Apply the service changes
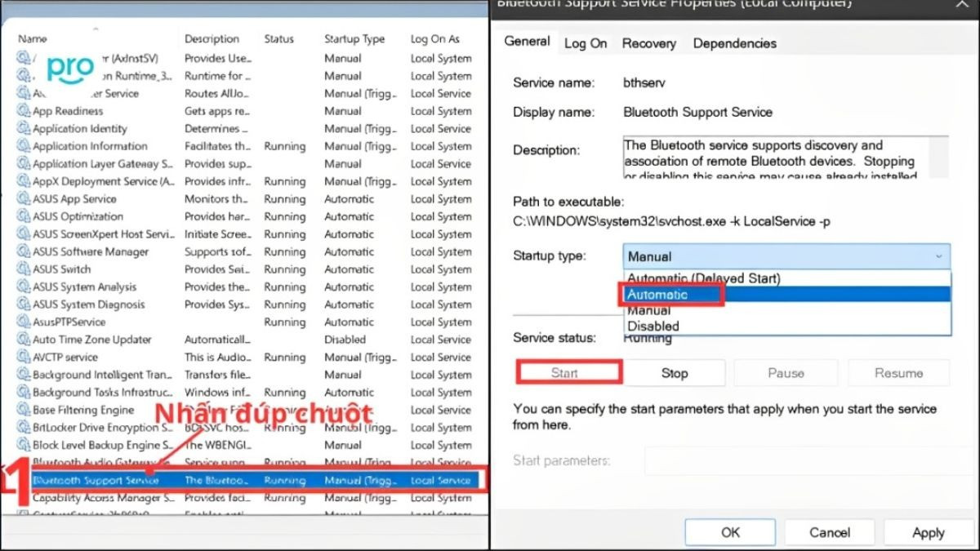980x551 pixels. pos(929,531)
